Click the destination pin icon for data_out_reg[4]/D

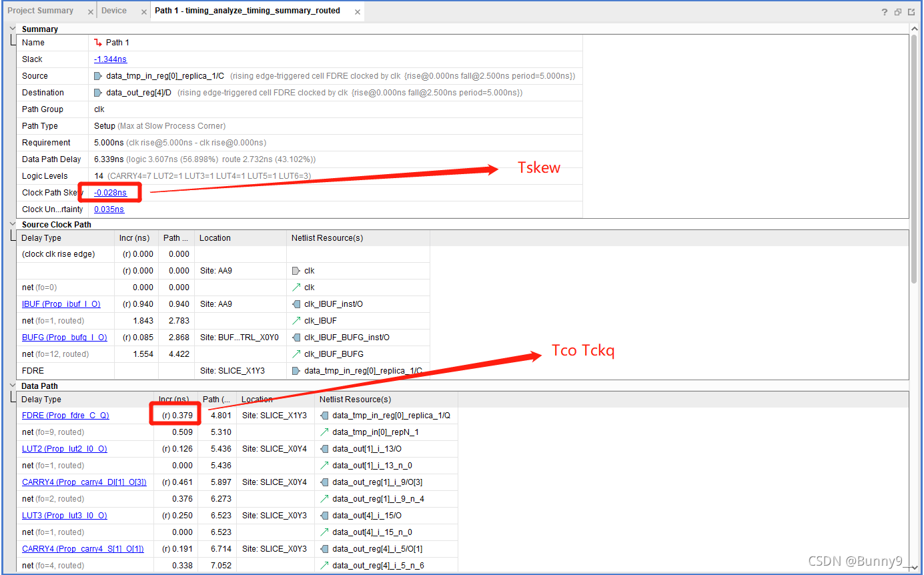click(98, 93)
